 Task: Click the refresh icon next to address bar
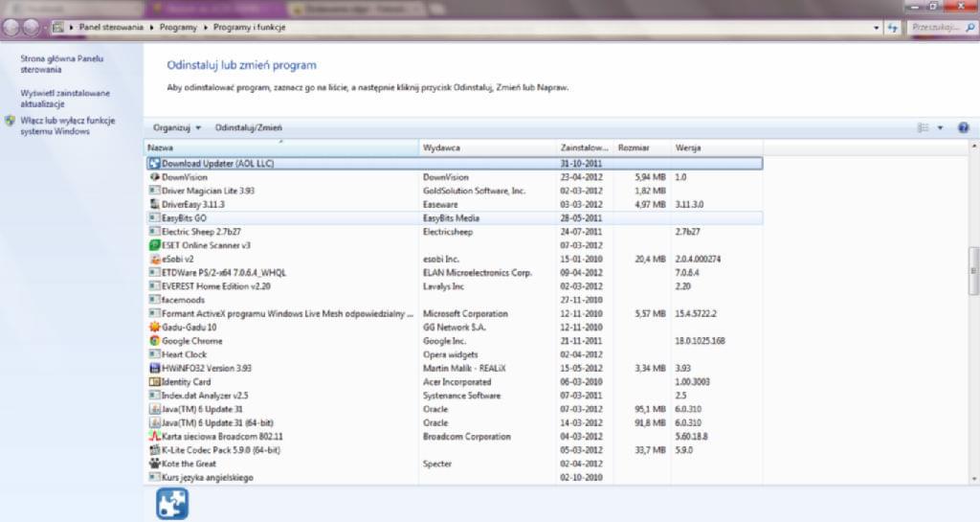tap(893, 28)
